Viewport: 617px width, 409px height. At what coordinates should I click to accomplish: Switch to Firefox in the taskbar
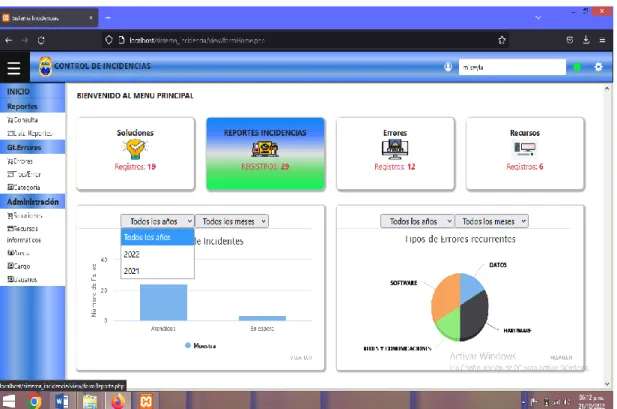click(118, 401)
